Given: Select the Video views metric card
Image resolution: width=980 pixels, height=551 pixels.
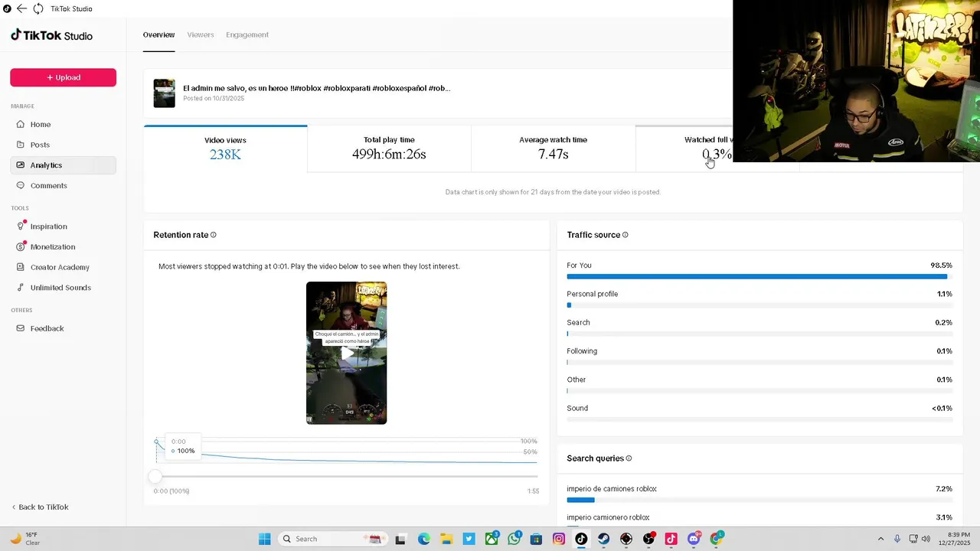Looking at the screenshot, I should [225, 148].
